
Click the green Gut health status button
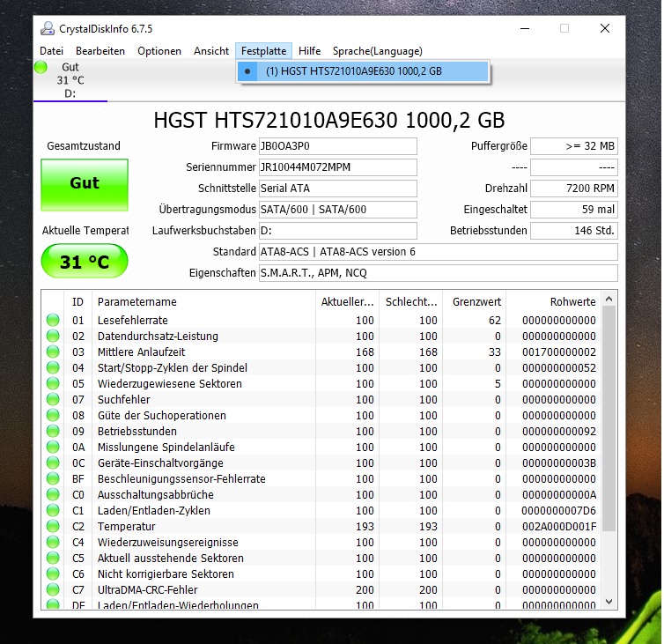point(85,185)
